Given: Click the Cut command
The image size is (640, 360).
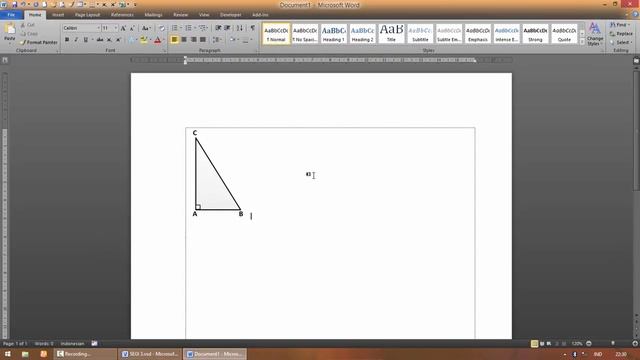Looking at the screenshot, I should [x=28, y=25].
